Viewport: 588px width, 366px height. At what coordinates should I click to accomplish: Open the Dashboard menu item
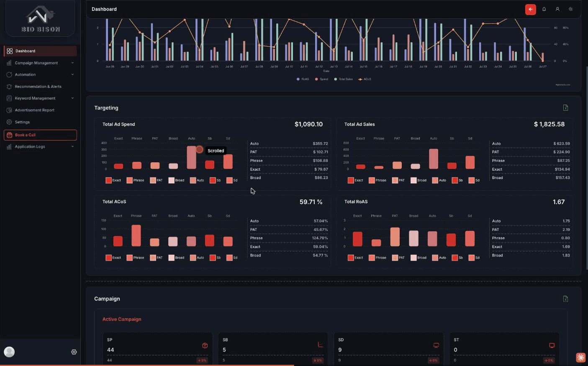tap(40, 51)
